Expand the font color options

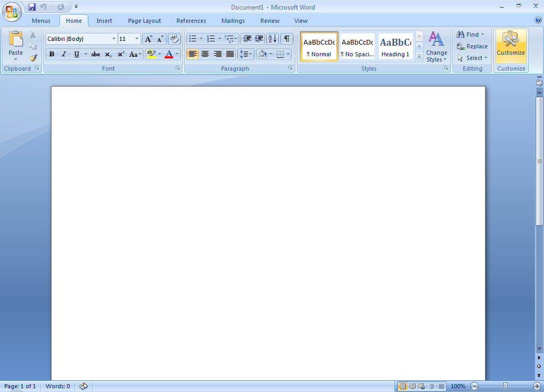(177, 54)
